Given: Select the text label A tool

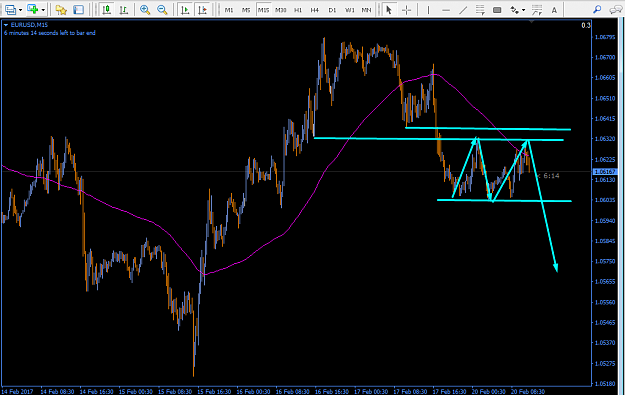Looking at the screenshot, I should (x=554, y=10).
